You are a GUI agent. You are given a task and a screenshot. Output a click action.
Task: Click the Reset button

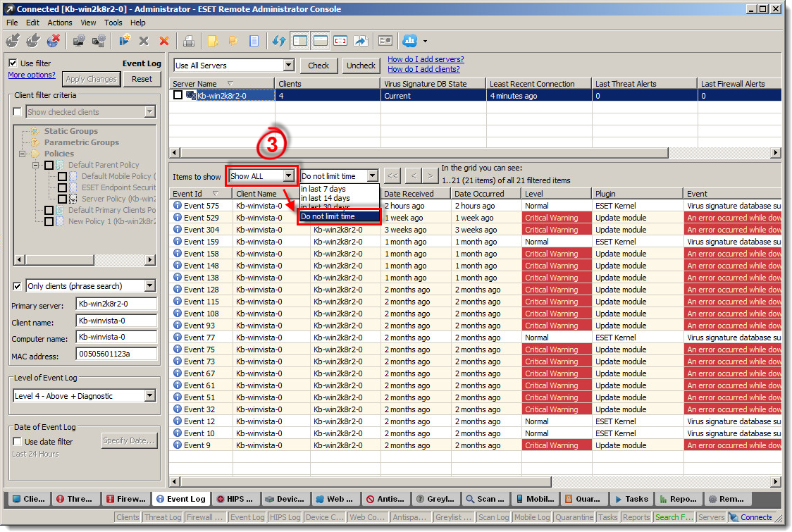click(x=142, y=79)
